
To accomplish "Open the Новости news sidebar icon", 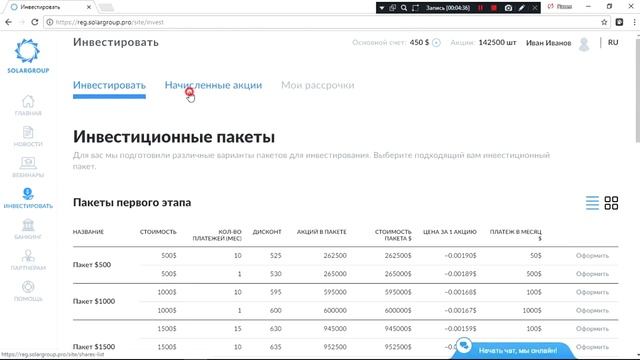I will (28, 136).
